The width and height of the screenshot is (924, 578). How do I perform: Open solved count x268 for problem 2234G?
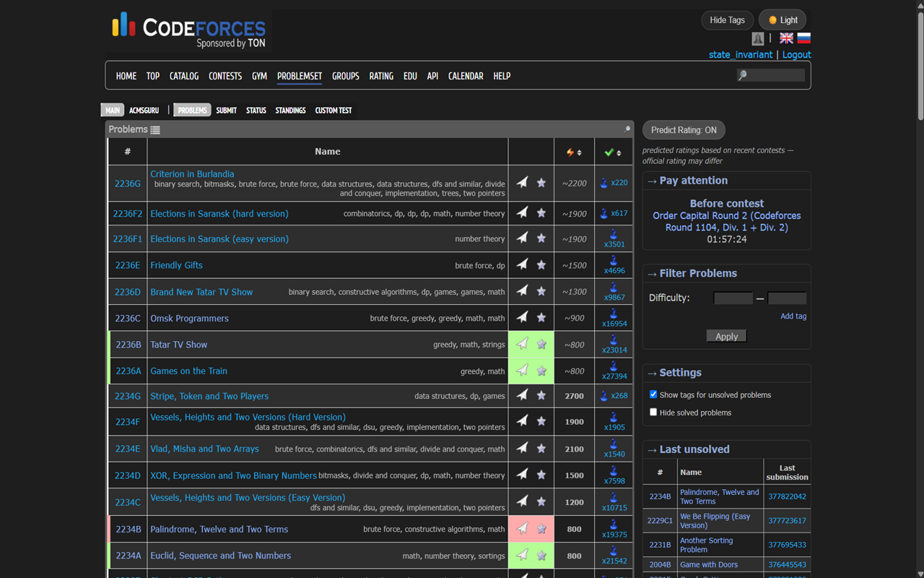click(x=614, y=396)
